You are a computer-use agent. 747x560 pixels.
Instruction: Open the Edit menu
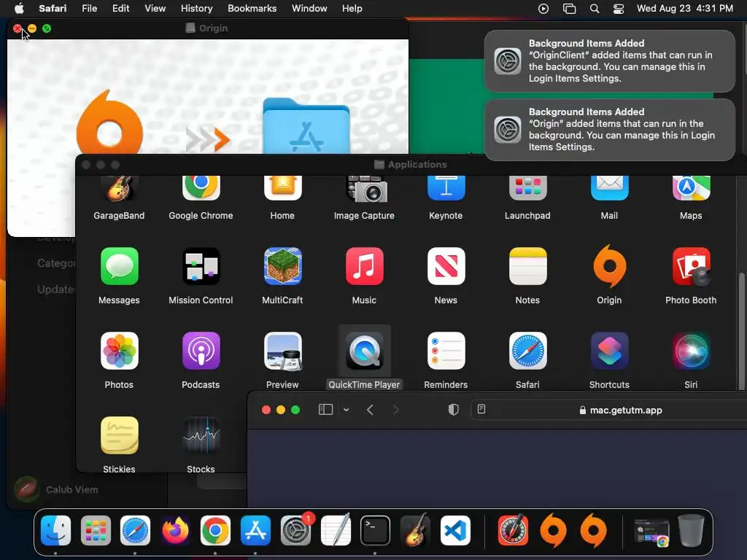click(120, 8)
